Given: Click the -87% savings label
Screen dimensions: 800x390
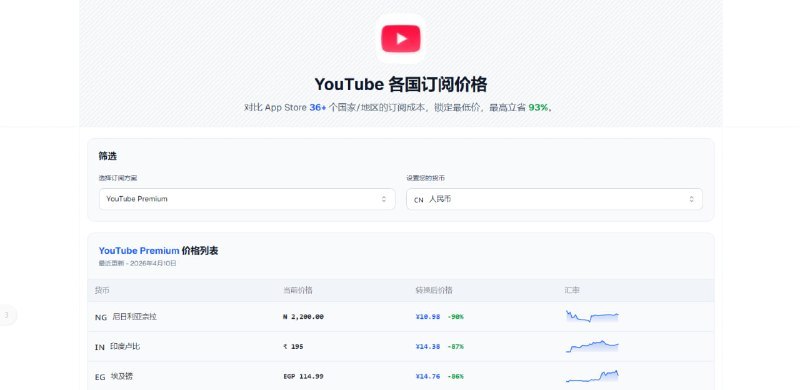Looking at the screenshot, I should pos(455,347).
